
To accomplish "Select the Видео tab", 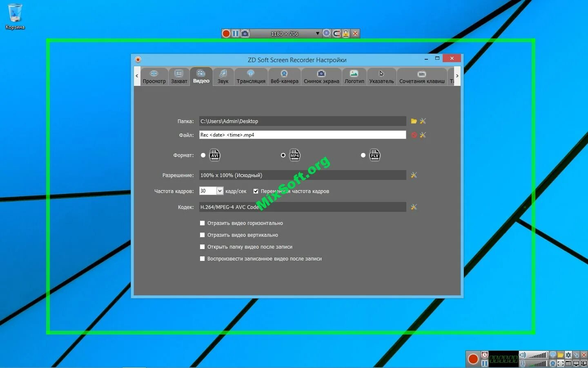I will coord(201,76).
